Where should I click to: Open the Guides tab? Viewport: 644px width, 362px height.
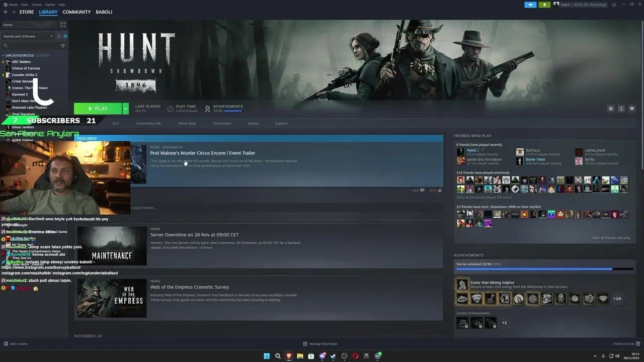click(x=253, y=123)
